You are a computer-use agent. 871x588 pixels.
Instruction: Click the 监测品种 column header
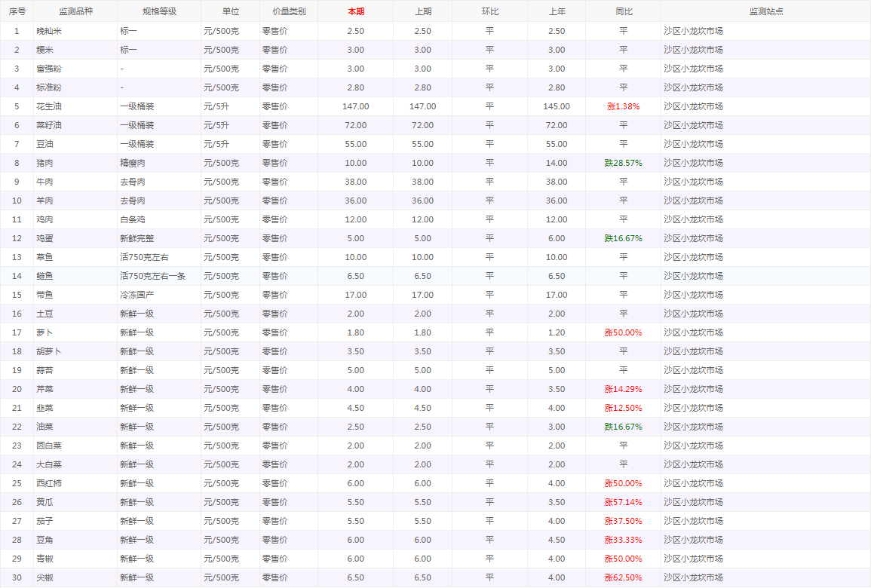(x=75, y=11)
